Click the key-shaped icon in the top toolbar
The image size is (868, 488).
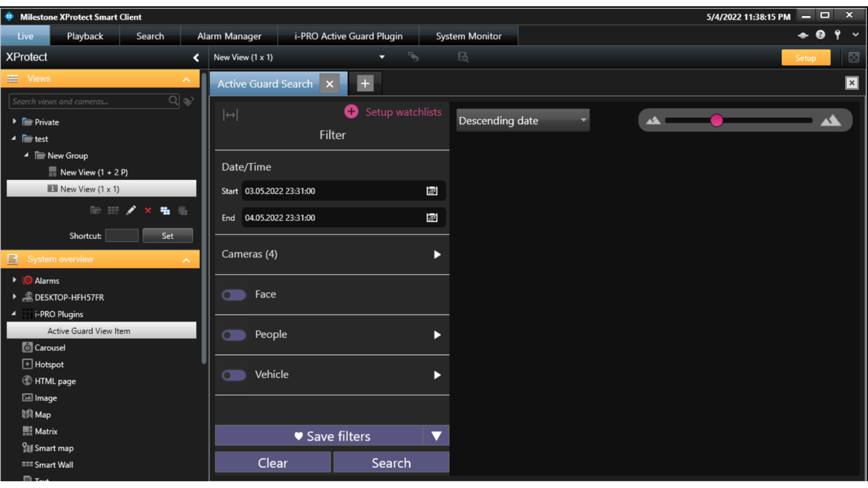click(838, 35)
